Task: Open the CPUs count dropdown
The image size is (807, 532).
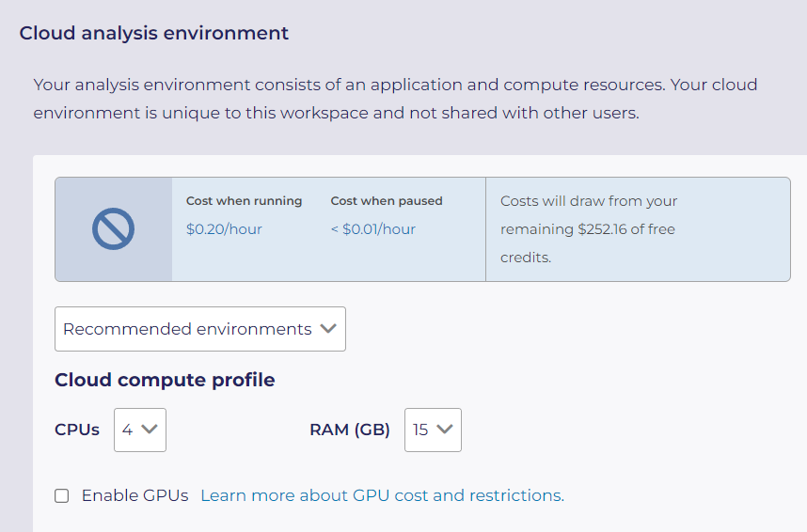Action: pos(140,430)
